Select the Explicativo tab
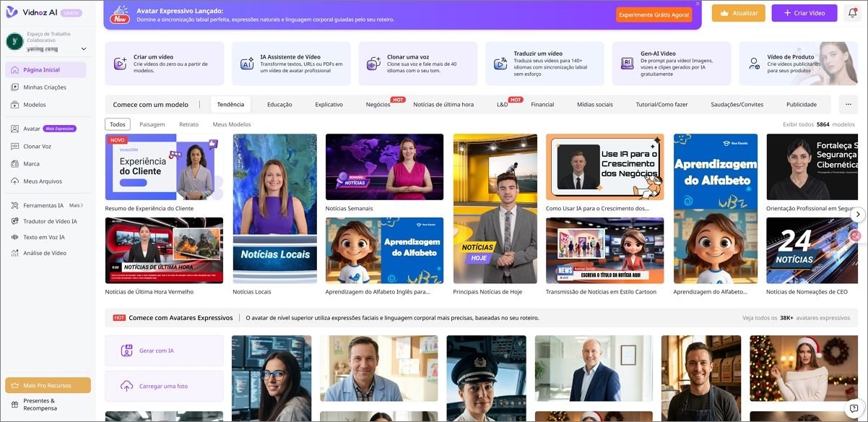868x422 pixels. [x=329, y=104]
